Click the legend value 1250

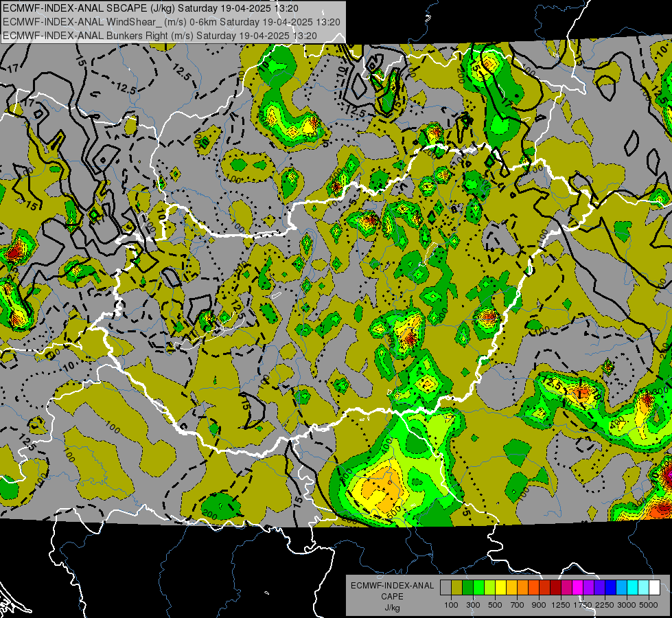click(561, 605)
